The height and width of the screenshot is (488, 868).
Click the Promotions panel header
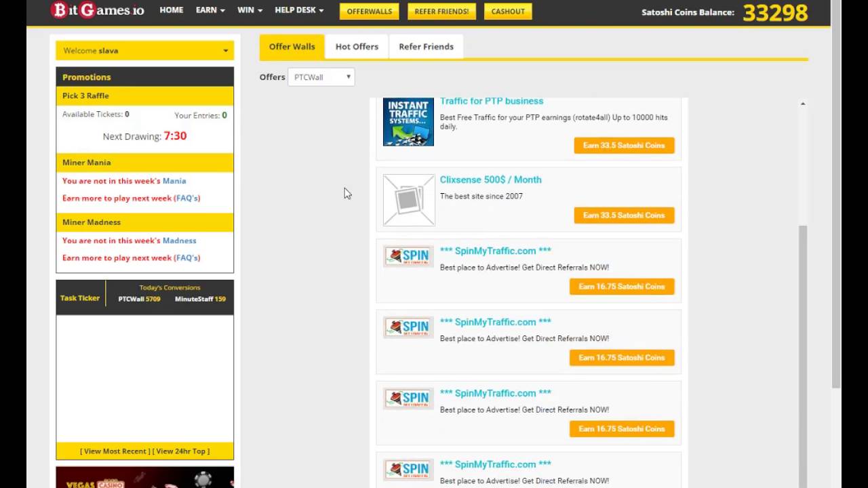coord(145,77)
